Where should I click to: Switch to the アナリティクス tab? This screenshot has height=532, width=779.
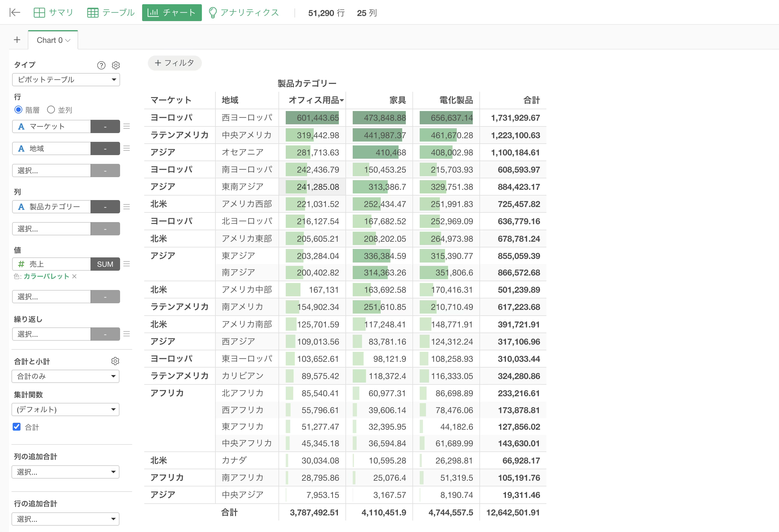coord(244,13)
